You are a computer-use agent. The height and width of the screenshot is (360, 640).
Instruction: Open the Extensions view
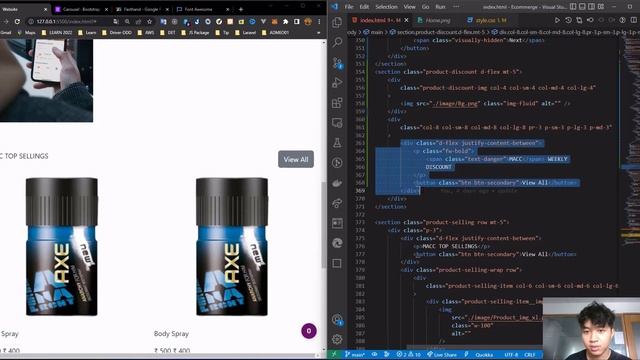[x=337, y=102]
